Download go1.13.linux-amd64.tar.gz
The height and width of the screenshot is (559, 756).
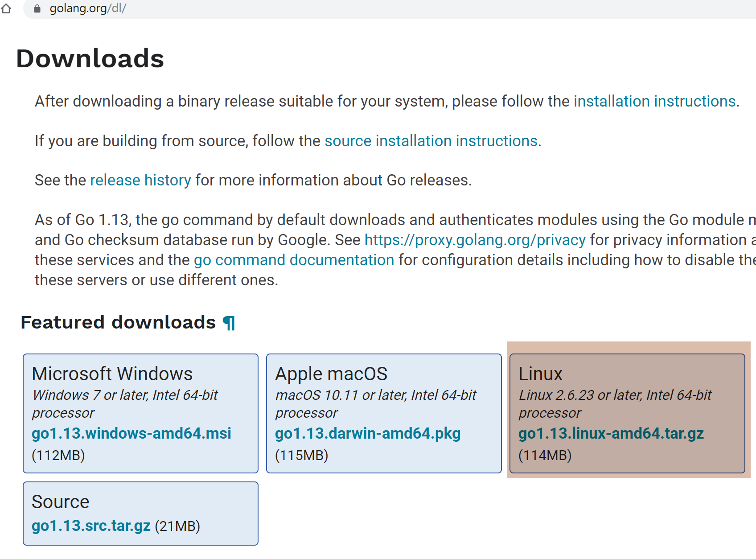(x=611, y=433)
